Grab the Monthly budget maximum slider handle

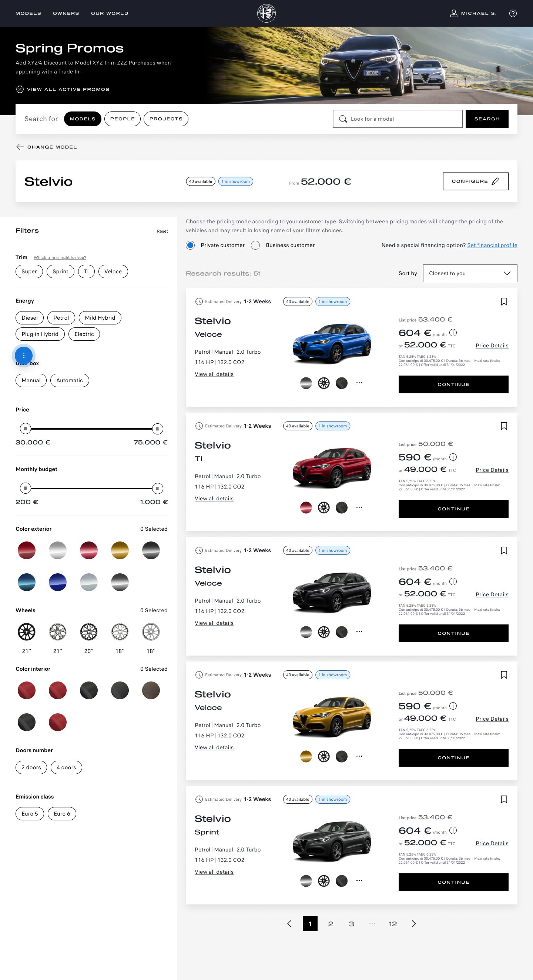[157, 489]
